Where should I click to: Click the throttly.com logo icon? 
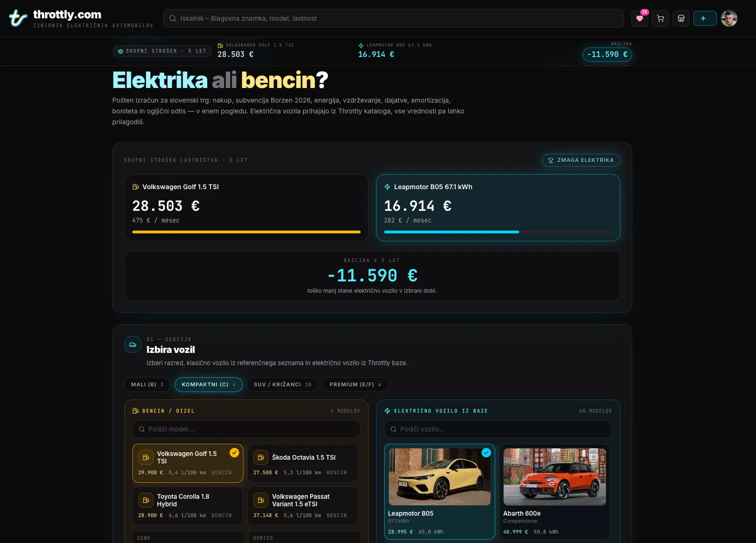click(18, 18)
